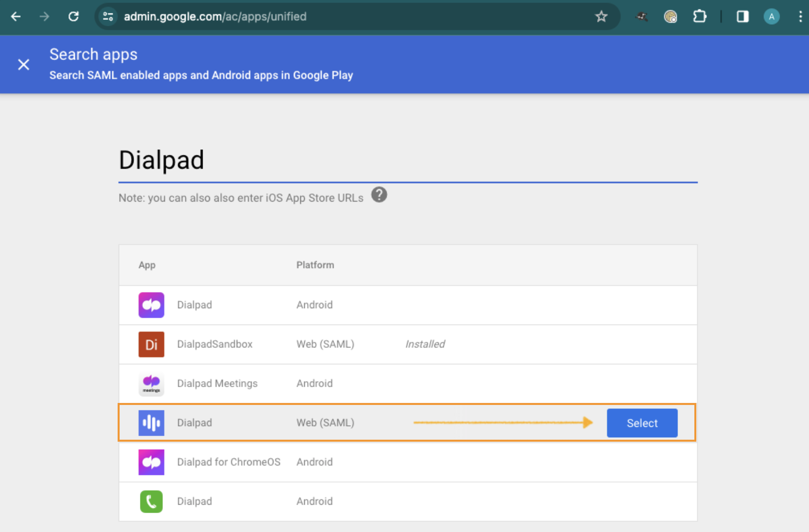
Task: Click the App column header
Action: pos(147,265)
